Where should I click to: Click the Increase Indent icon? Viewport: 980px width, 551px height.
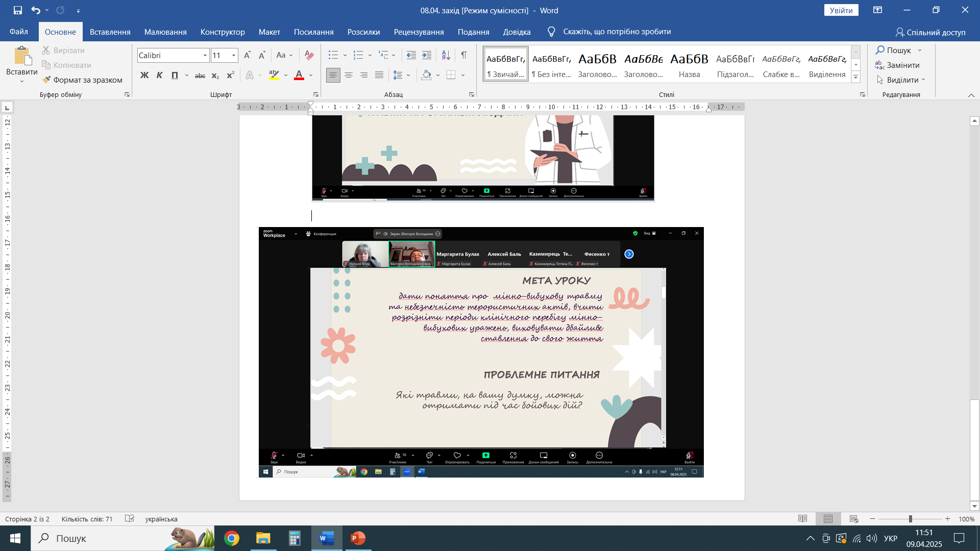[x=427, y=55]
